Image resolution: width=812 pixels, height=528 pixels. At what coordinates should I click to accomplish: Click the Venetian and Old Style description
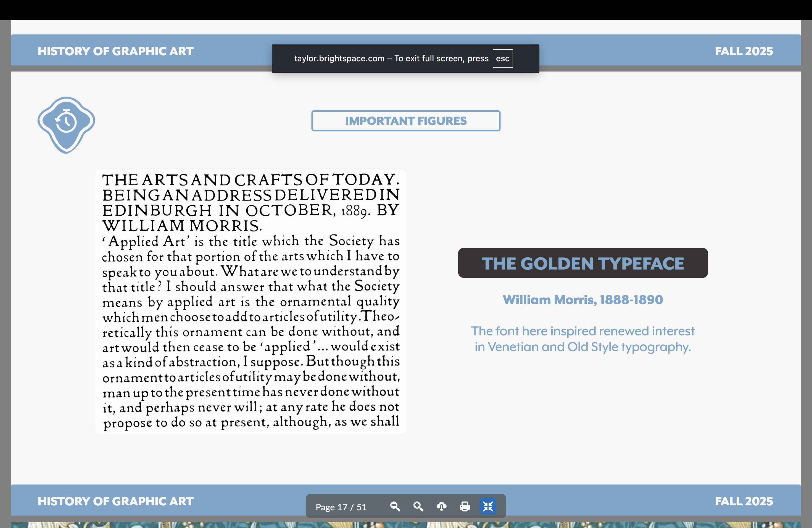click(x=582, y=339)
